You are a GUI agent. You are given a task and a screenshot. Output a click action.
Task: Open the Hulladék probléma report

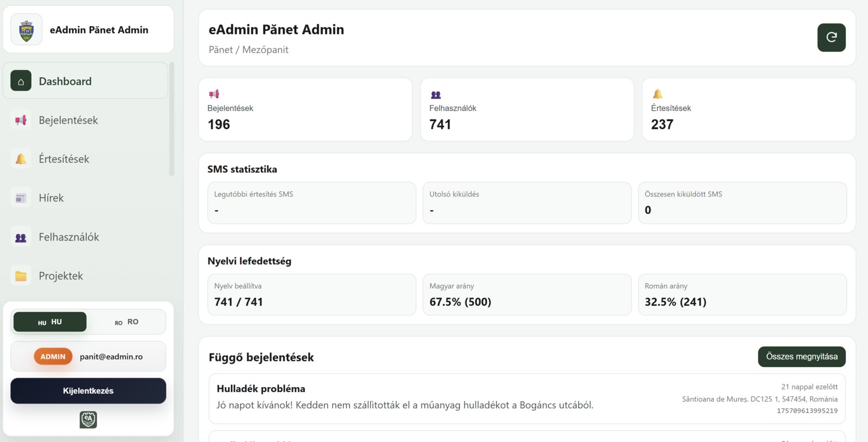coord(527,399)
